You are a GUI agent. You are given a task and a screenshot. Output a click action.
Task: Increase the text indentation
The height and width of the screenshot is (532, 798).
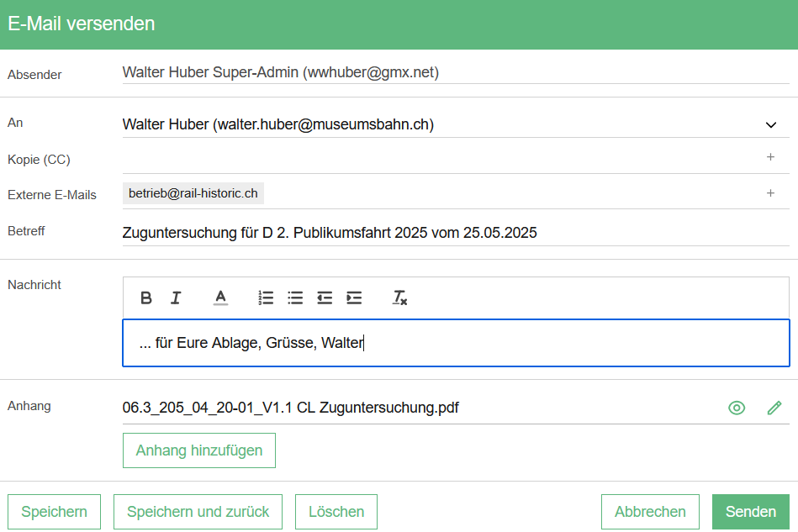coord(353,298)
